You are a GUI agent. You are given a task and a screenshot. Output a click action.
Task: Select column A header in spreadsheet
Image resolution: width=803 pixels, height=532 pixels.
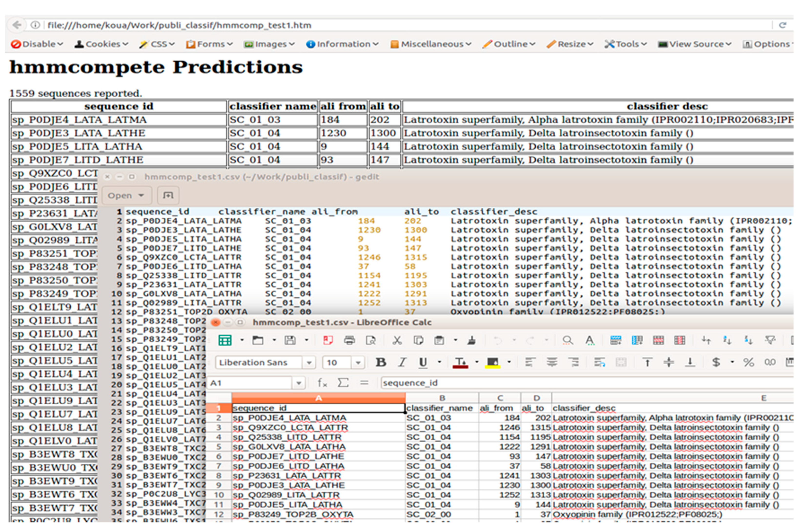(x=318, y=398)
